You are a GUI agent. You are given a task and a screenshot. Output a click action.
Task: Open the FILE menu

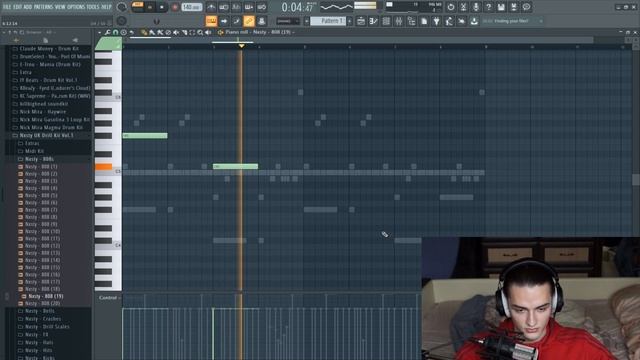pyautogui.click(x=7, y=7)
